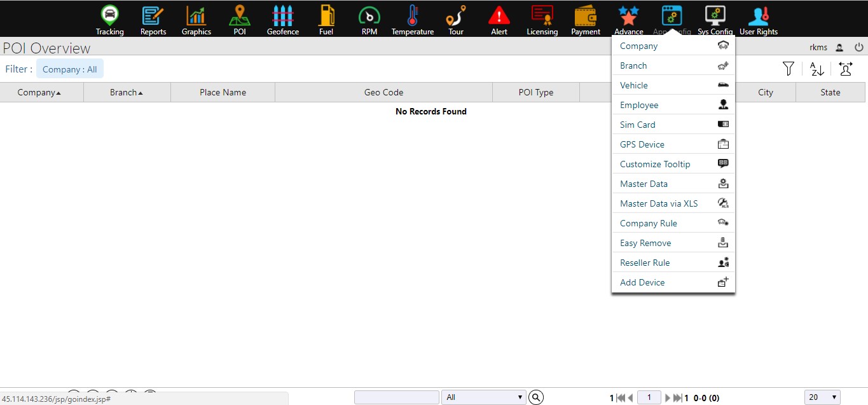The height and width of the screenshot is (405, 868).
Task: Click the Fuel pump icon
Action: [326, 16]
